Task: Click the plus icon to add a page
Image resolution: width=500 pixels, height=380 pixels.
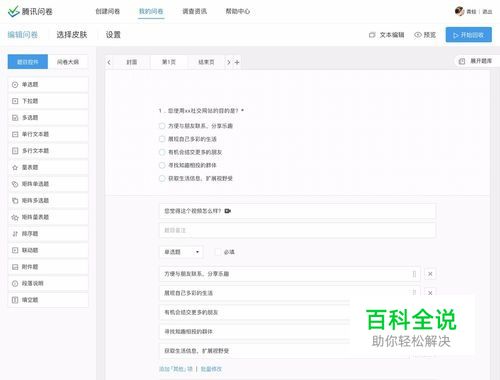Action: 237,62
